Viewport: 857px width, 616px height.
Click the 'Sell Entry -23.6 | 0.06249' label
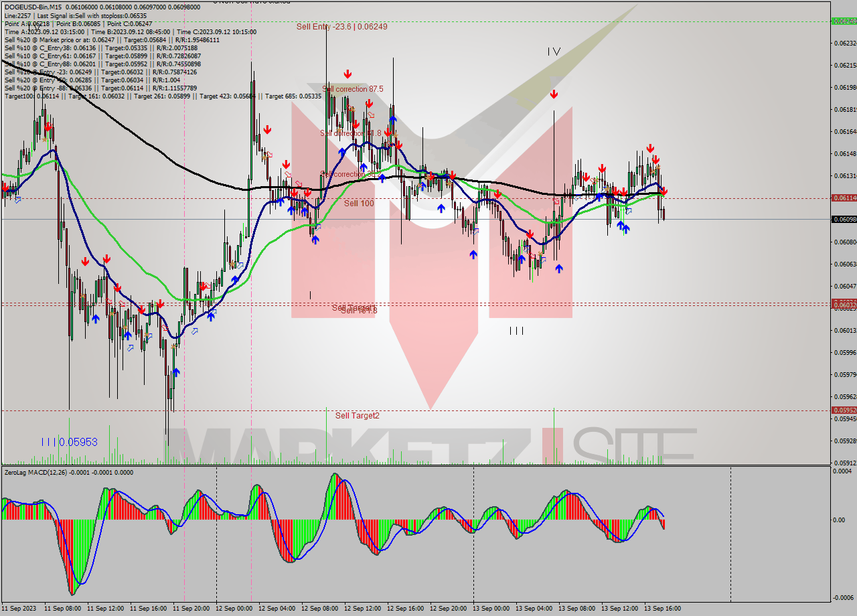tap(341, 27)
